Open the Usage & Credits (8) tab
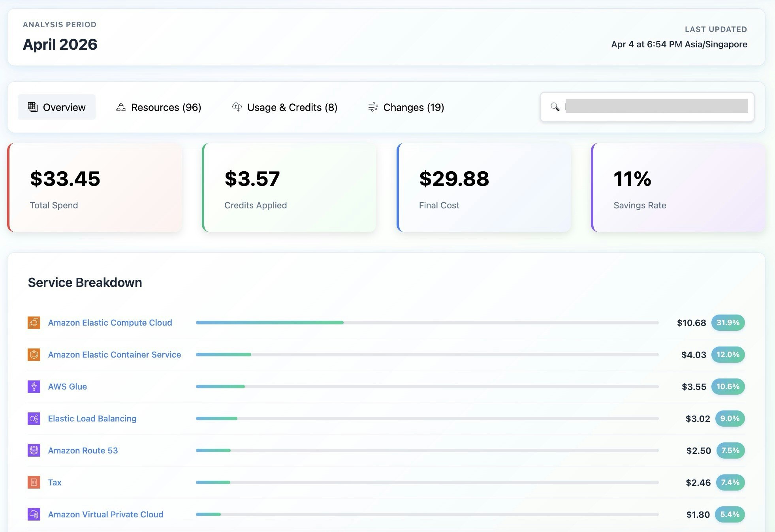The image size is (775, 532). (x=285, y=107)
